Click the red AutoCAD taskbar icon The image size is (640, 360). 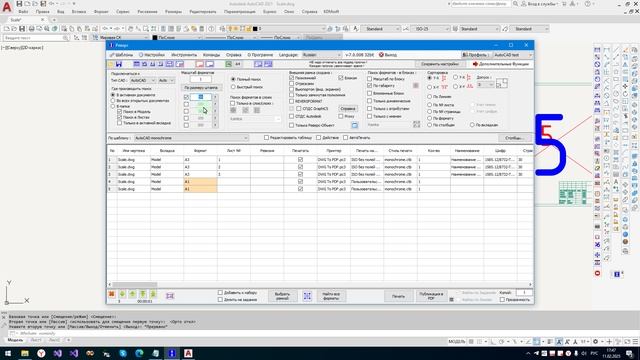click(188, 353)
